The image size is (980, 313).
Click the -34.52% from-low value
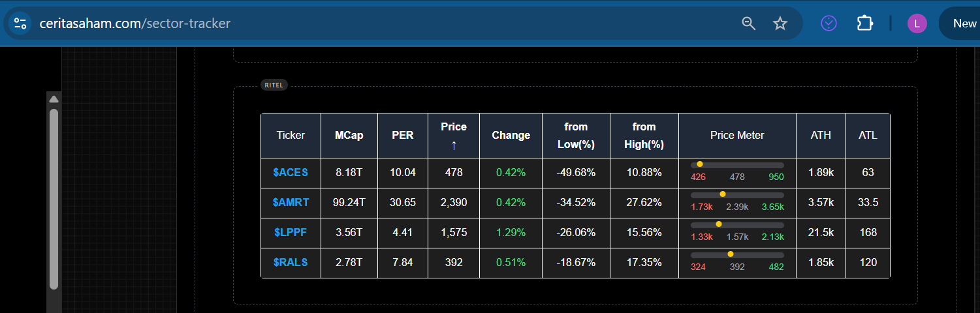[x=576, y=203]
